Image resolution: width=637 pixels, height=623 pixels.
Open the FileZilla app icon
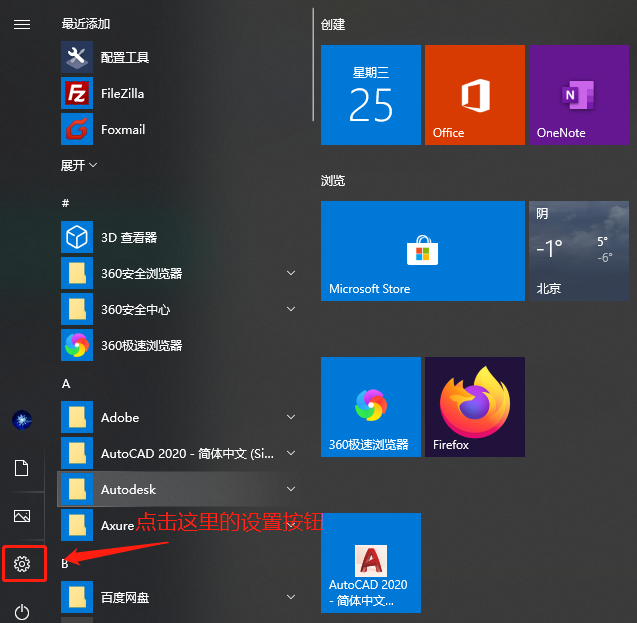click(77, 93)
